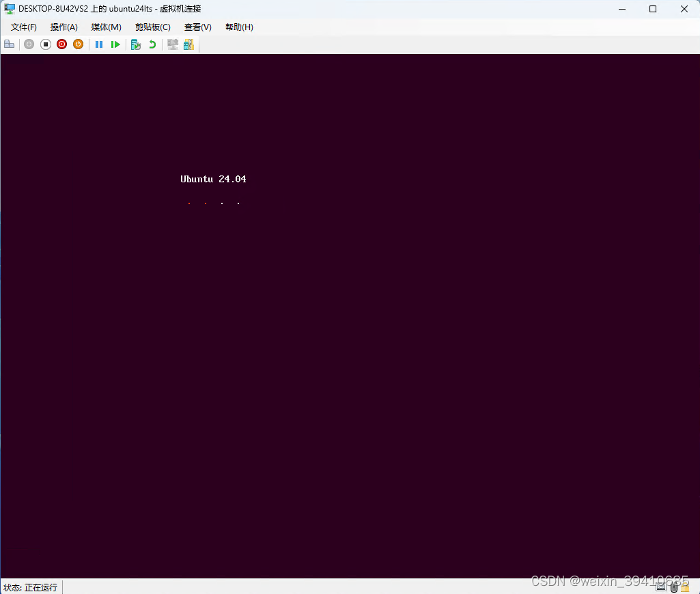Image resolution: width=700 pixels, height=594 pixels.
Task: Pause the virtual machine with the pause icon
Action: coord(99,44)
